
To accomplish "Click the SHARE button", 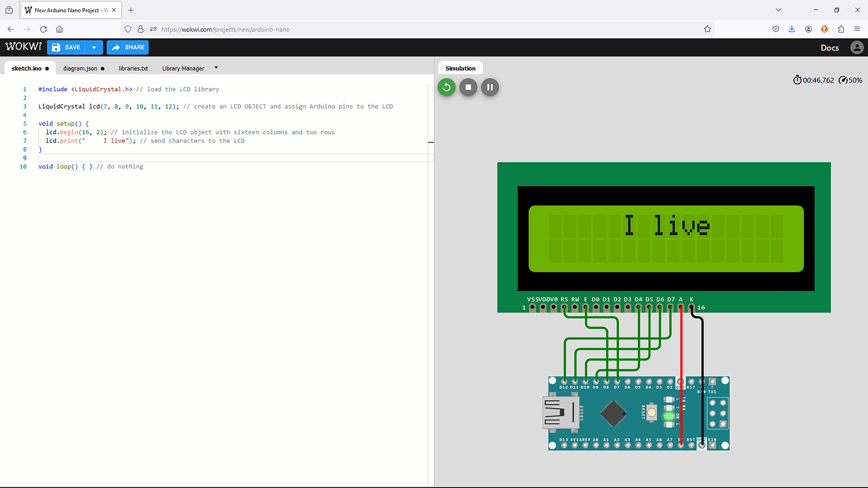I will tap(128, 47).
